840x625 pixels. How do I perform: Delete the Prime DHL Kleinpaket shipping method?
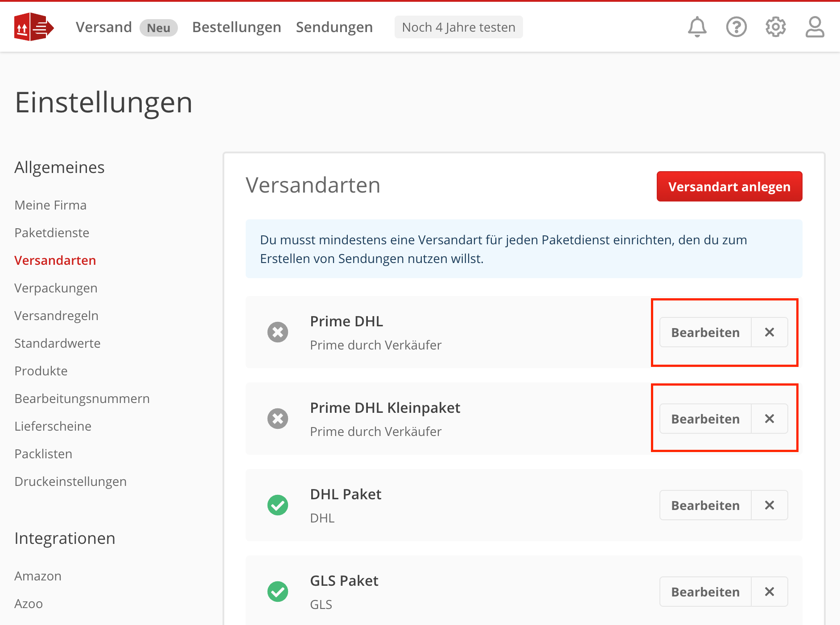click(770, 419)
